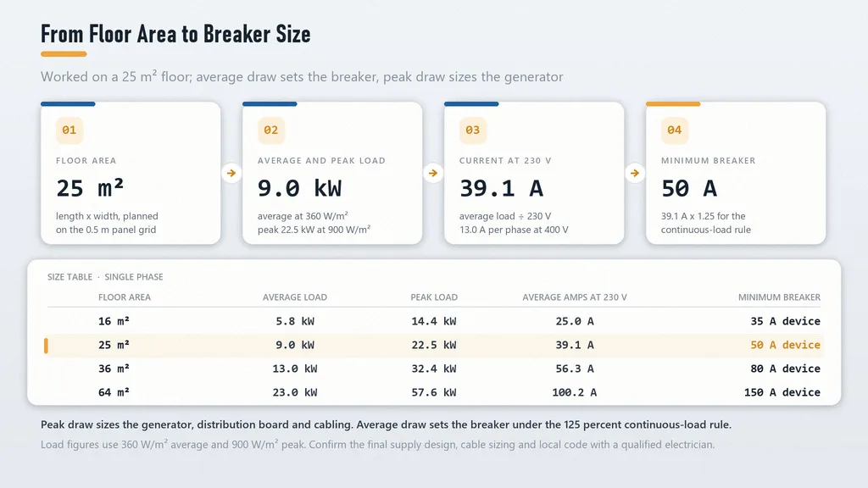Click arrow between Floor Area and Load cards
868x488 pixels.
[231, 173]
